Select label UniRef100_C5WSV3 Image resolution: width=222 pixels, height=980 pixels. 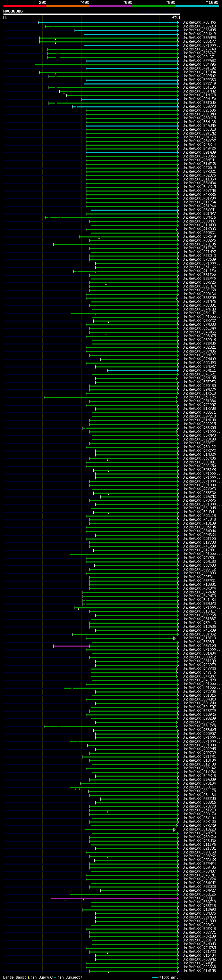pos(199,106)
